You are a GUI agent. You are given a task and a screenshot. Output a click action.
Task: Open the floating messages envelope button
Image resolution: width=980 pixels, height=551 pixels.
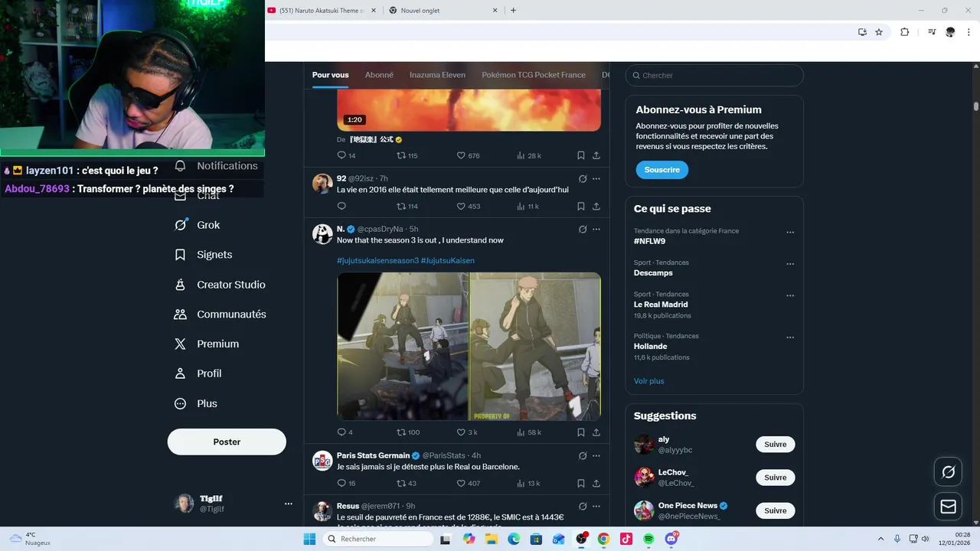(949, 507)
